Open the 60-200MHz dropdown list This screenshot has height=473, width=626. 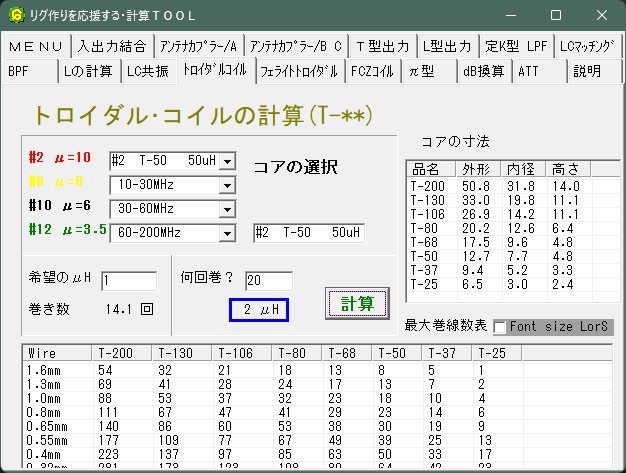click(227, 233)
